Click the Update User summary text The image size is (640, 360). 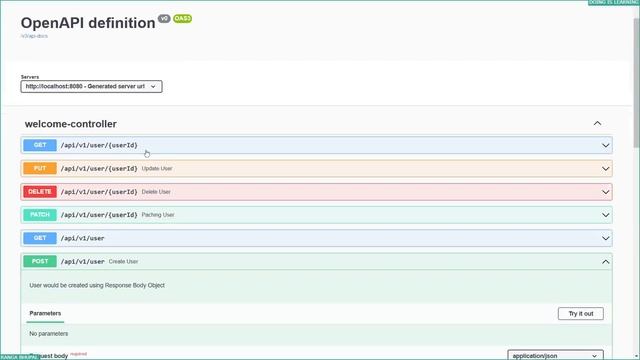157,169
